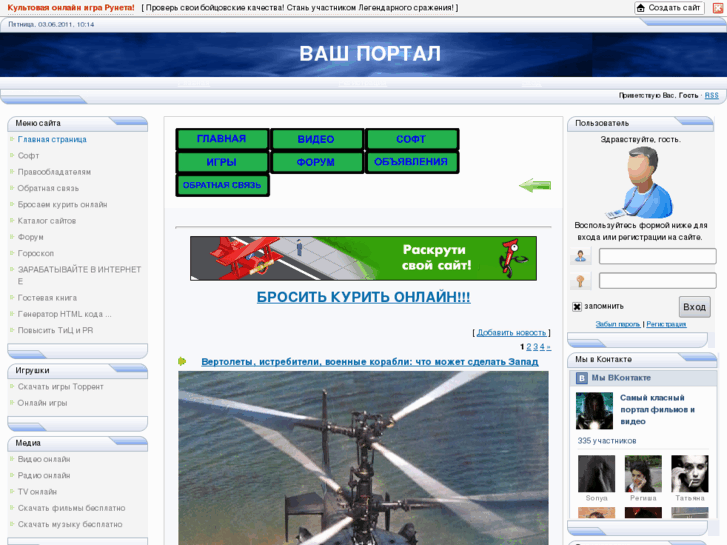Viewport: 727px width, 545px height.
Task: Go to news page 4
Action: coord(542,346)
